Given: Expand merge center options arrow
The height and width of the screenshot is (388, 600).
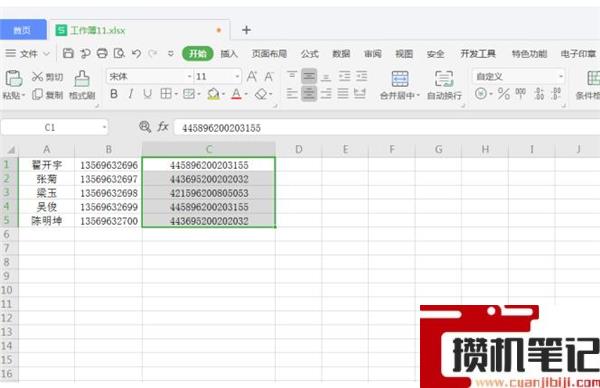Looking at the screenshot, I should [x=418, y=95].
